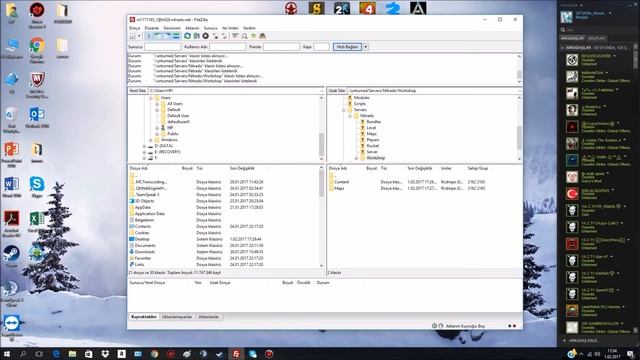Open the Düzenle menu
Image resolution: width=640 pixels, height=360 pixels.
point(152,28)
